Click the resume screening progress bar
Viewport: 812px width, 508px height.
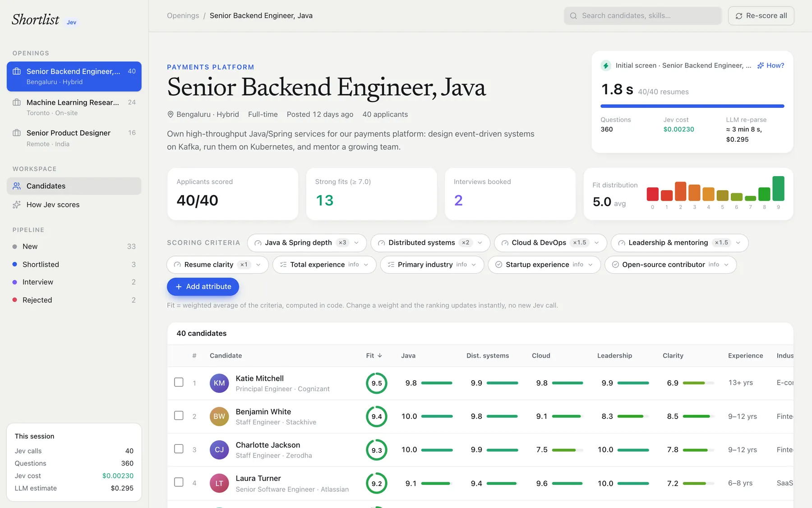click(692, 106)
